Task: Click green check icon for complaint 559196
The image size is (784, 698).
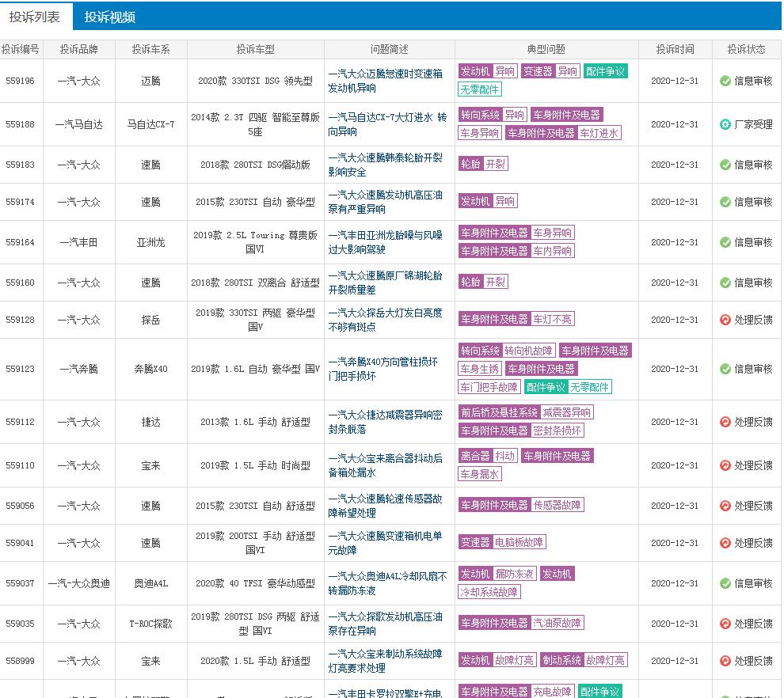Action: click(x=725, y=81)
